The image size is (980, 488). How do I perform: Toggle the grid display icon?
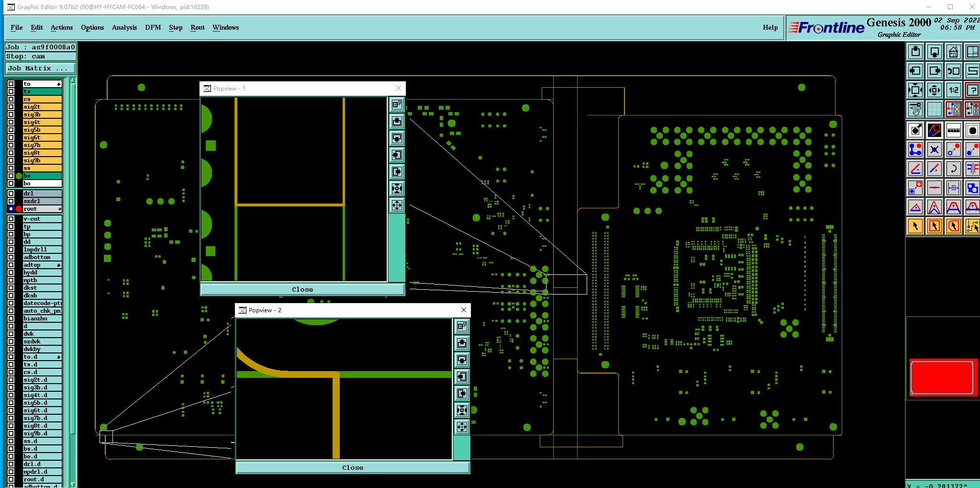coord(934,109)
